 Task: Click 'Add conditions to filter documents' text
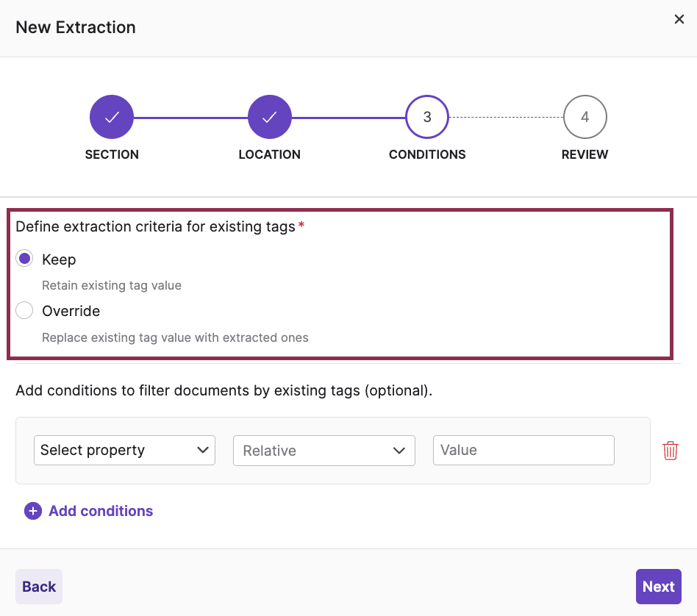coord(224,390)
